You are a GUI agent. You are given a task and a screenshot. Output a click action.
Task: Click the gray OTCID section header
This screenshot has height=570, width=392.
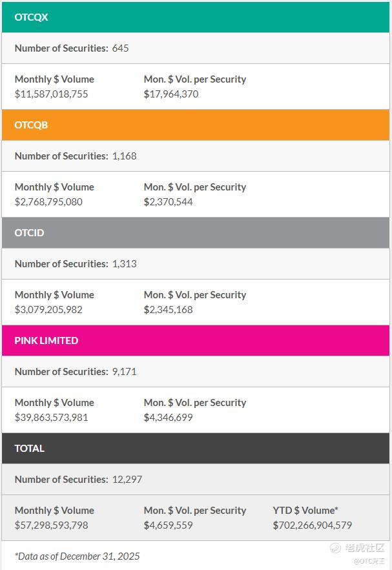tap(196, 233)
